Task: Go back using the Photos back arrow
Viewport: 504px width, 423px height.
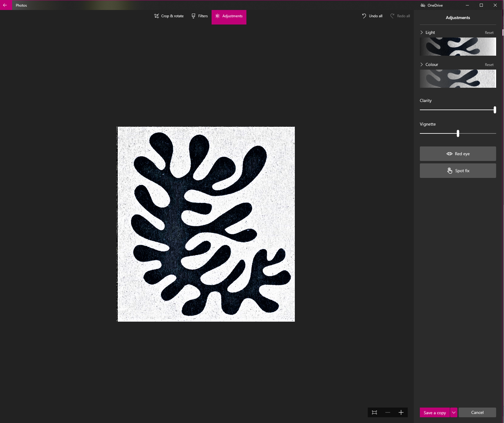Action: coord(5,5)
